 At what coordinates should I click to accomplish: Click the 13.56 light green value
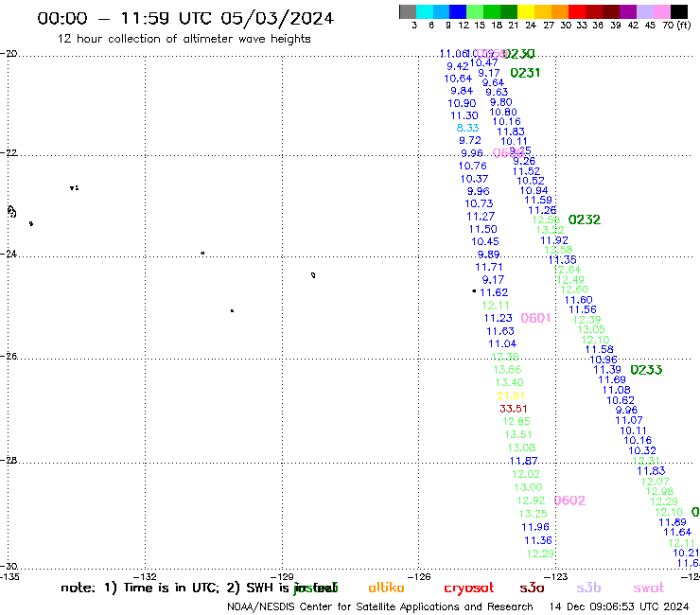507,370
